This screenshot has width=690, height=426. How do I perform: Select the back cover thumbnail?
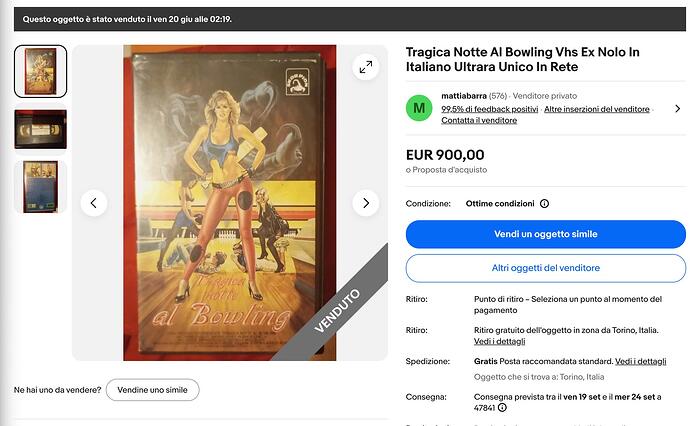(40, 187)
